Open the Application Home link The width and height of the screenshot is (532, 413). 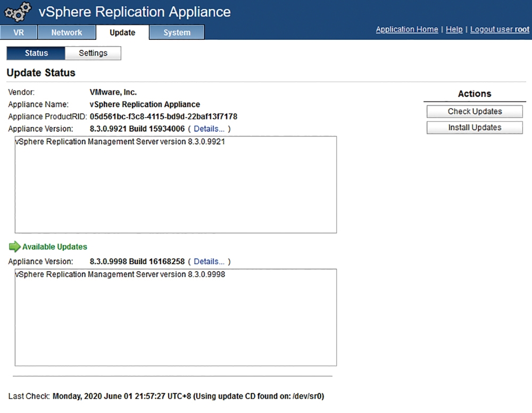pos(407,30)
